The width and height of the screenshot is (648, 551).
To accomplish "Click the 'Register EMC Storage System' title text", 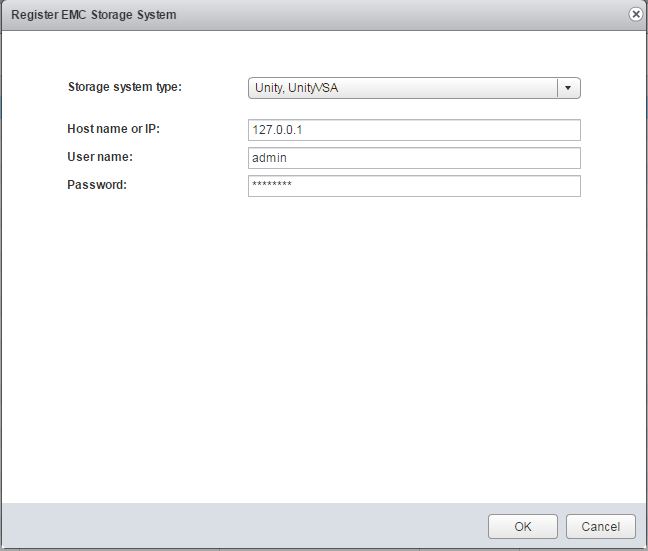I will pos(94,15).
